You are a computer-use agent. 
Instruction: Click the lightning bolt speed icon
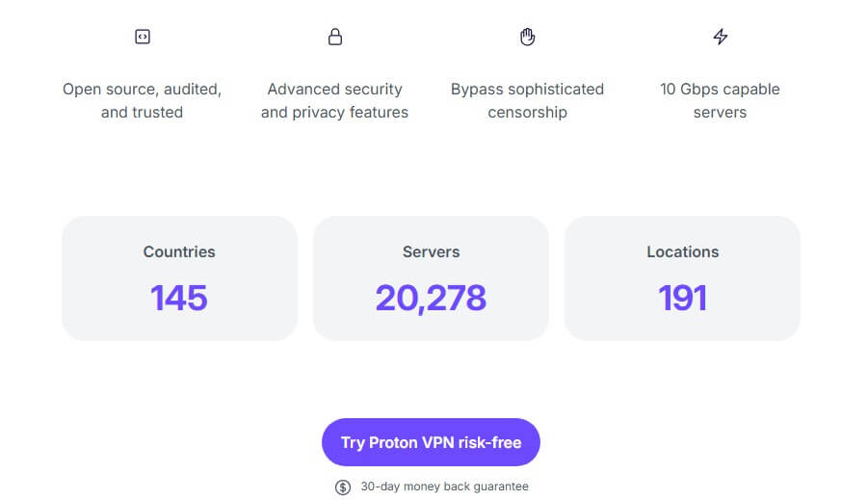point(721,37)
